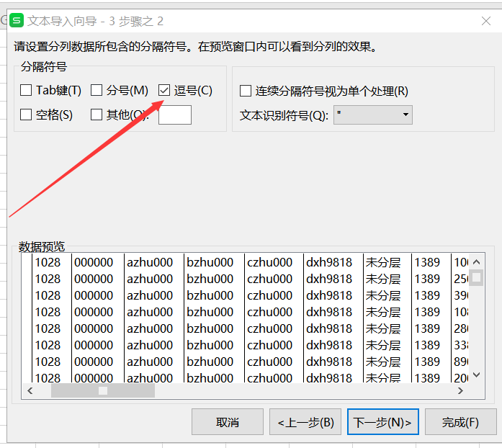Toggle 连续分隔符号视为单个处理(R) checkbox
The image size is (502, 448).
click(246, 91)
